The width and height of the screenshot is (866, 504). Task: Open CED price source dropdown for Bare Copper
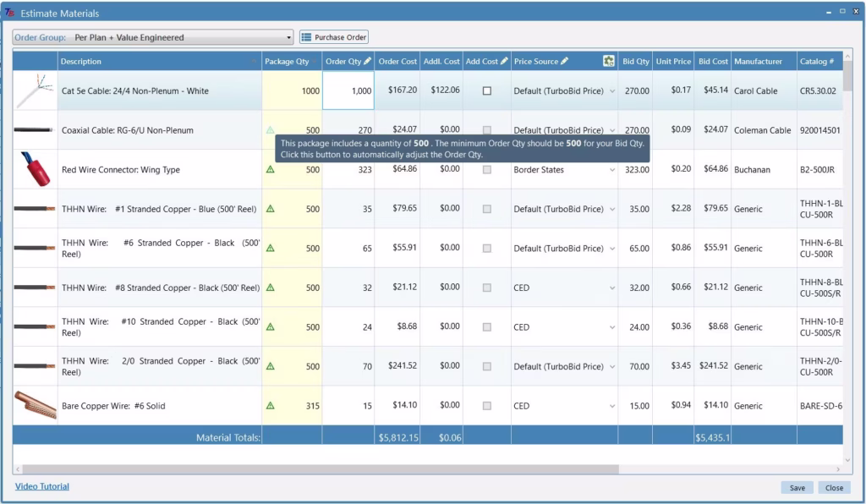pyautogui.click(x=612, y=406)
